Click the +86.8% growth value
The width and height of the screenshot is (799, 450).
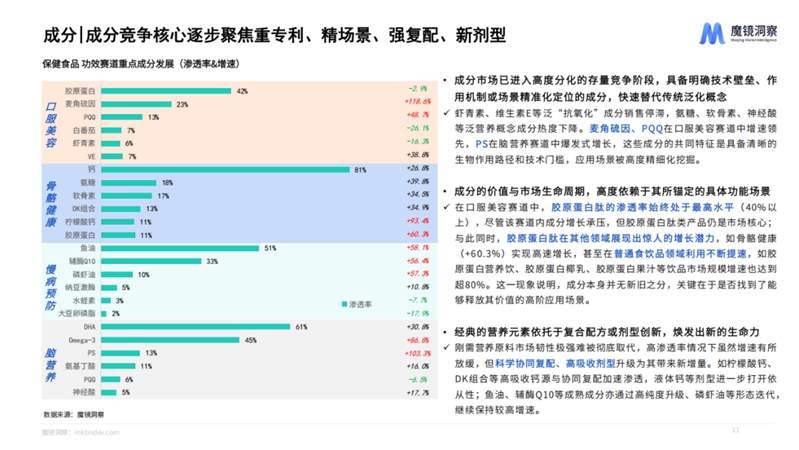(x=418, y=340)
